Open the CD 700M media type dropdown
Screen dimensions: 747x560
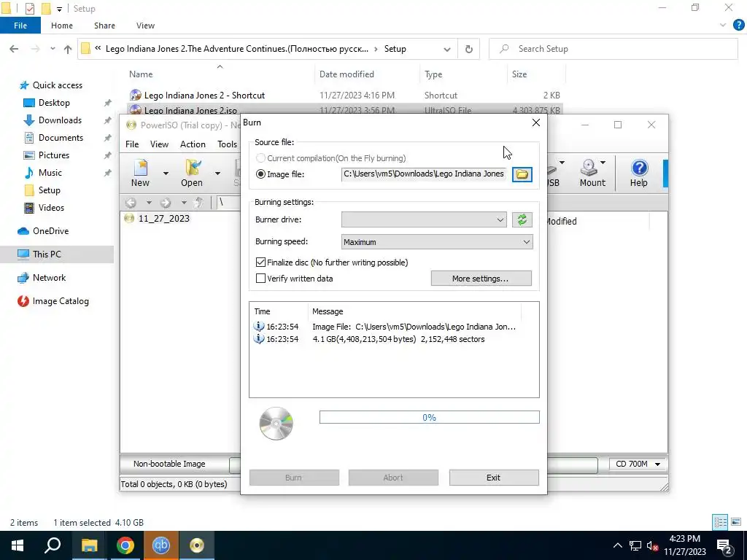point(638,464)
